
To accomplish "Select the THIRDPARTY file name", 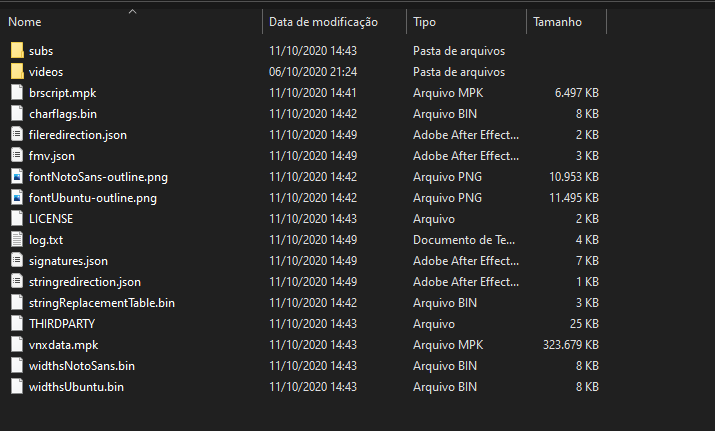I will click(x=62, y=324).
